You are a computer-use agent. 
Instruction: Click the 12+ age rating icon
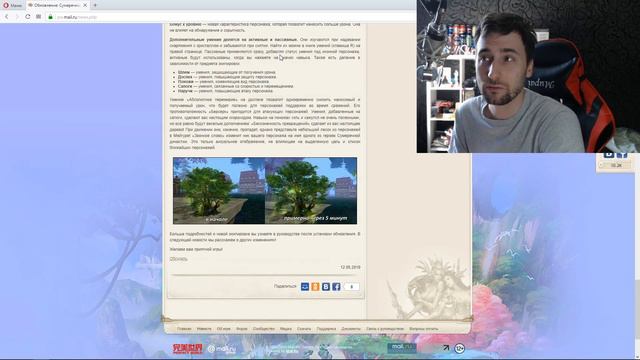(x=460, y=348)
